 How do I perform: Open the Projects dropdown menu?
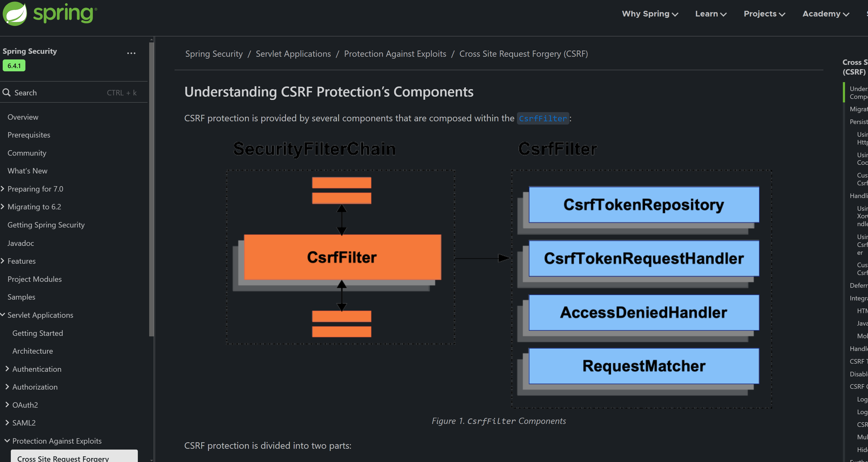[x=764, y=14]
